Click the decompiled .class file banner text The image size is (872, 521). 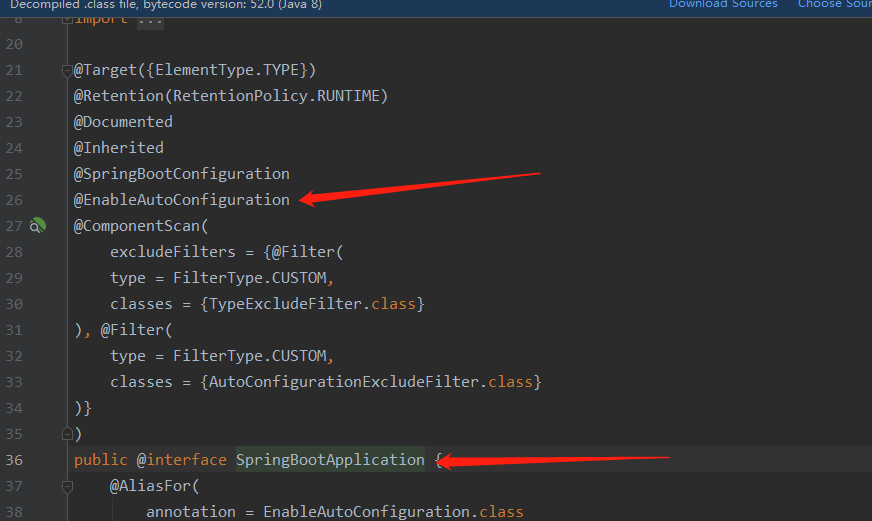click(166, 4)
